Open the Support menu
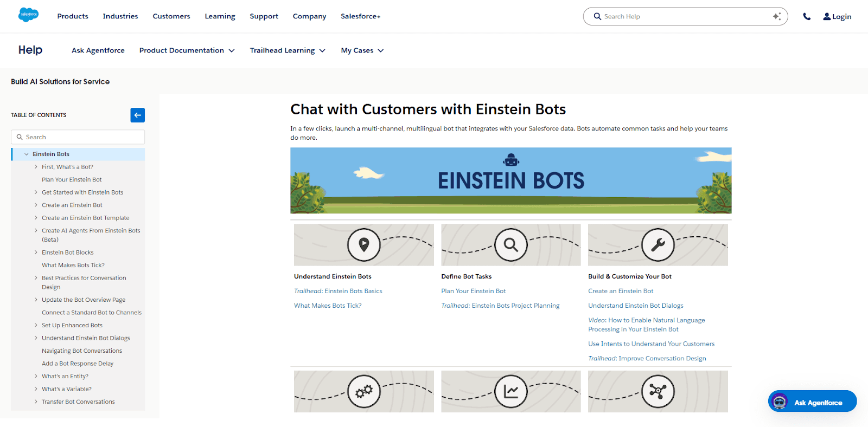 264,16
